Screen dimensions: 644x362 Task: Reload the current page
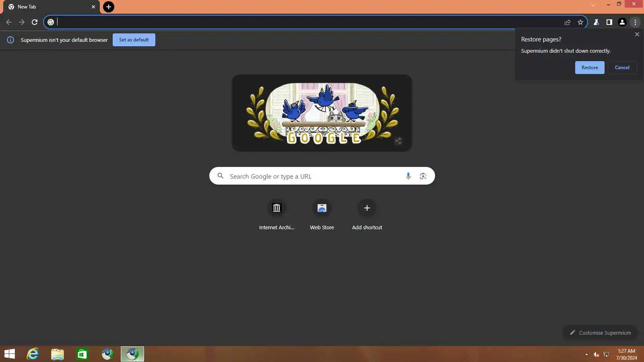click(x=35, y=22)
